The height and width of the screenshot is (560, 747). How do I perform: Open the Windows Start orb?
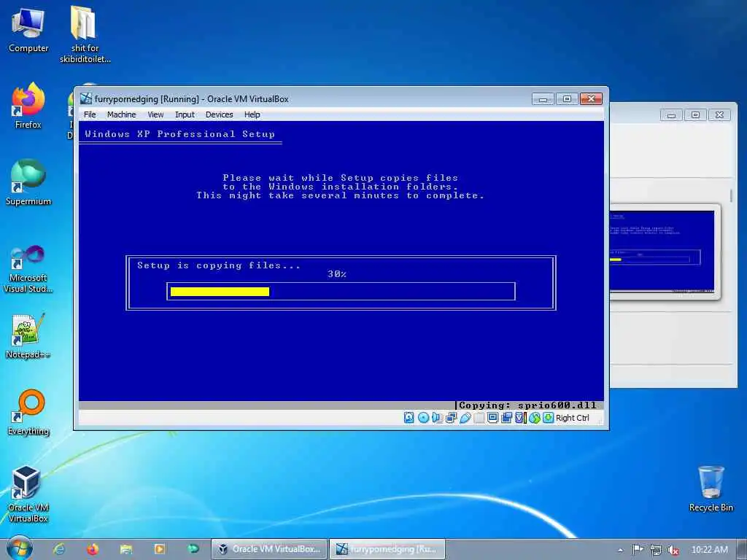(19, 548)
